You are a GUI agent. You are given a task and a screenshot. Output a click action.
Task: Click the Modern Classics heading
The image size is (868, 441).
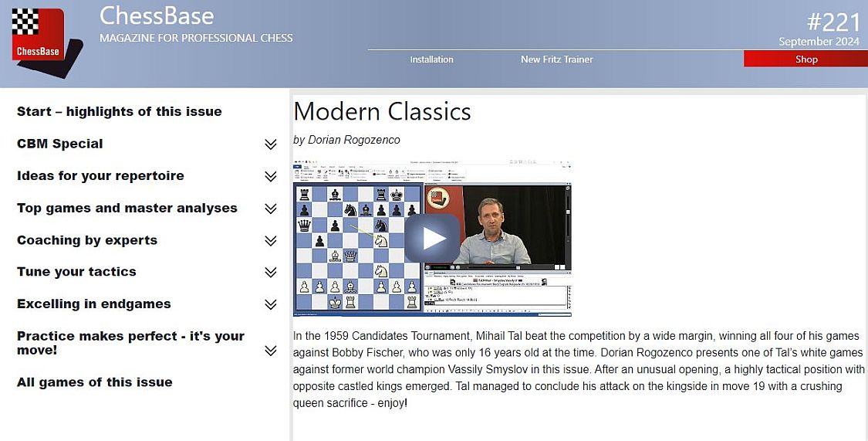point(382,112)
